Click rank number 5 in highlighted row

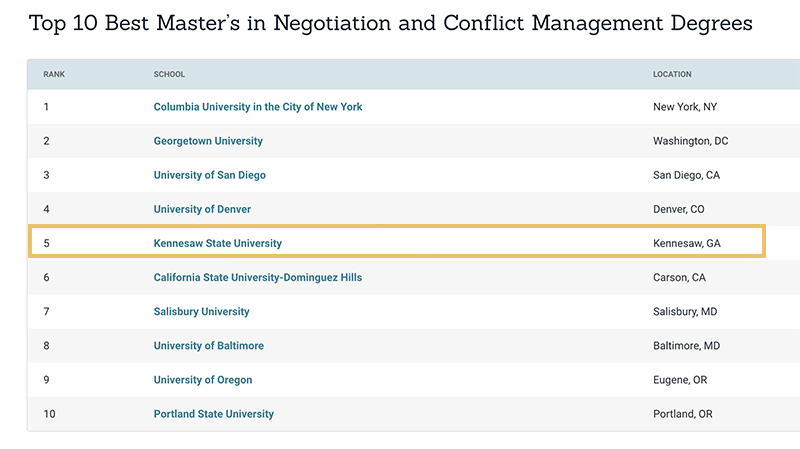46,243
